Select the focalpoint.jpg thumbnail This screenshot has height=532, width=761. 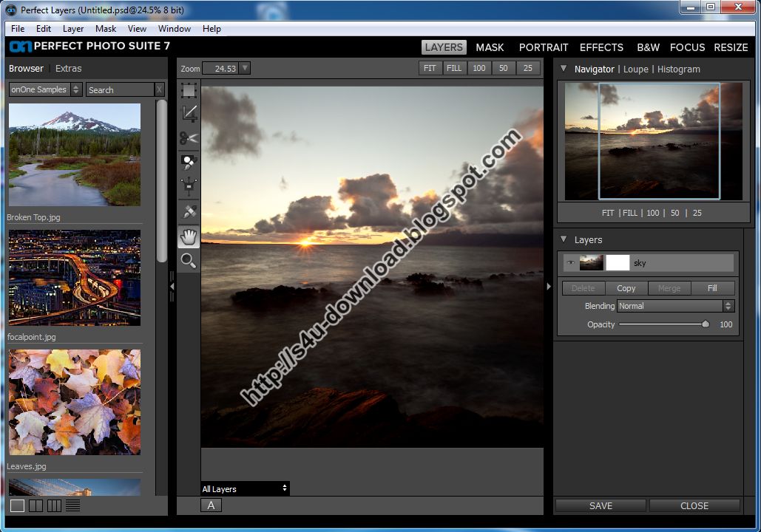[75, 278]
